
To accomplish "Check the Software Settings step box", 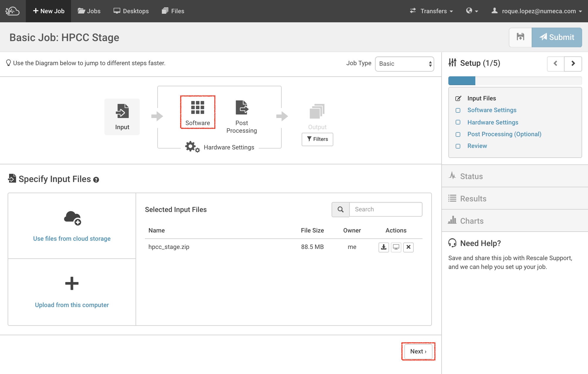I will click(x=458, y=110).
